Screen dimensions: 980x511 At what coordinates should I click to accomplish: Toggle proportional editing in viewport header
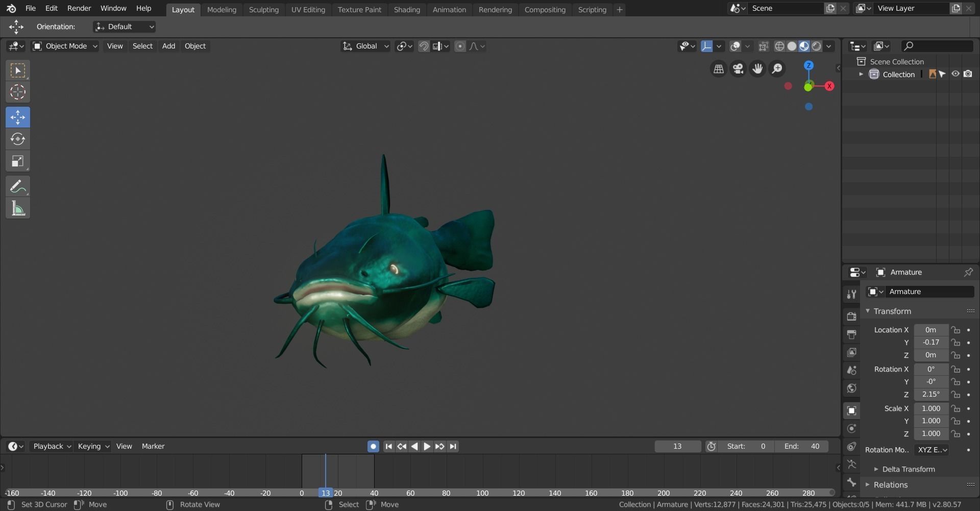(x=460, y=46)
